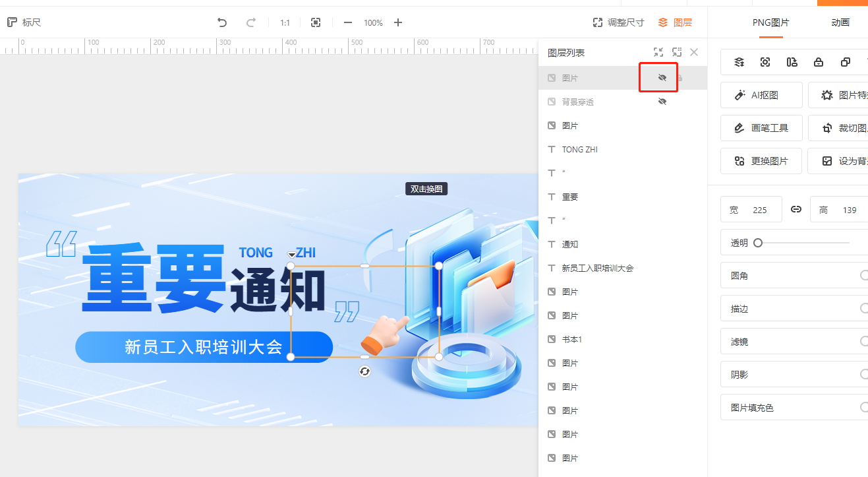Click the fit-to-screen icon
This screenshot has height=477, width=868.
(x=316, y=22)
